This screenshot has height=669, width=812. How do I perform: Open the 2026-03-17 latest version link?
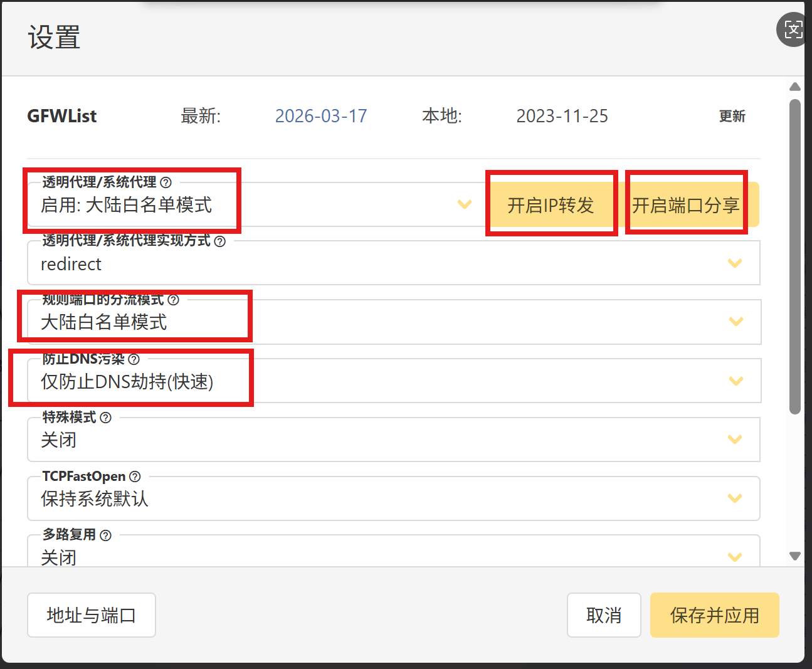pos(321,116)
